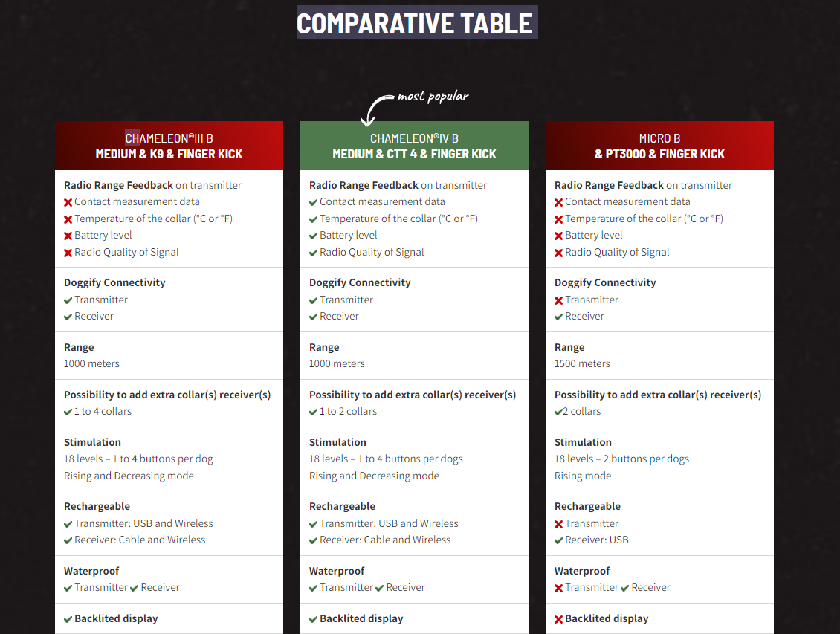Click green check beside Chameleon IV Contact measurement data

(x=314, y=202)
